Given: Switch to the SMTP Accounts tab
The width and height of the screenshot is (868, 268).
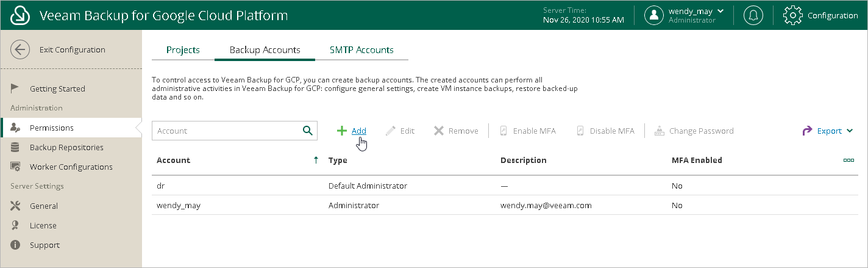Looking at the screenshot, I should tap(361, 50).
